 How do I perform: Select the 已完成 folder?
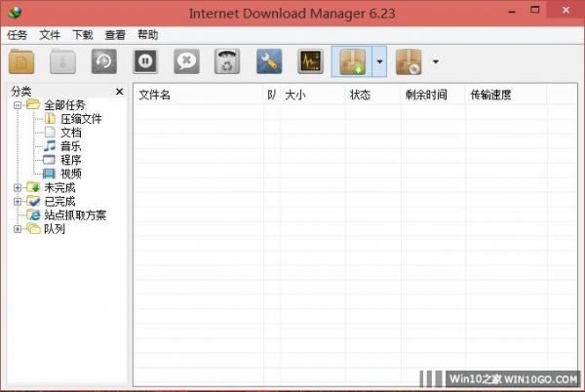59,202
